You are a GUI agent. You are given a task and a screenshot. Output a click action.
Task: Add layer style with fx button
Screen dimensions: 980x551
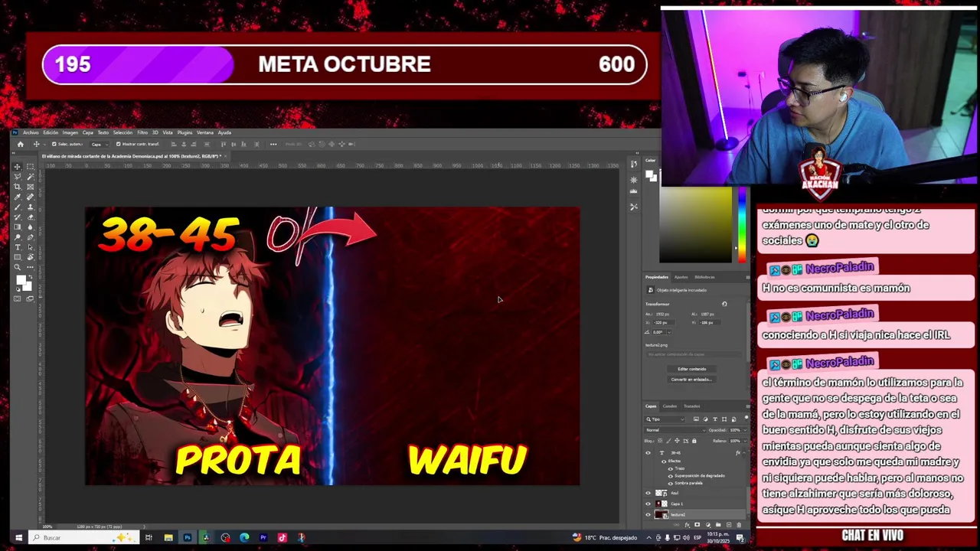coord(687,525)
